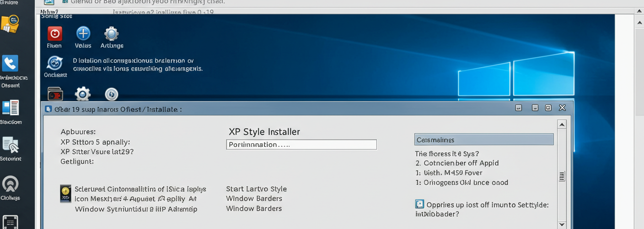Click the 'Start Lartvo Style' text
This screenshot has width=644, height=229.
256,189
